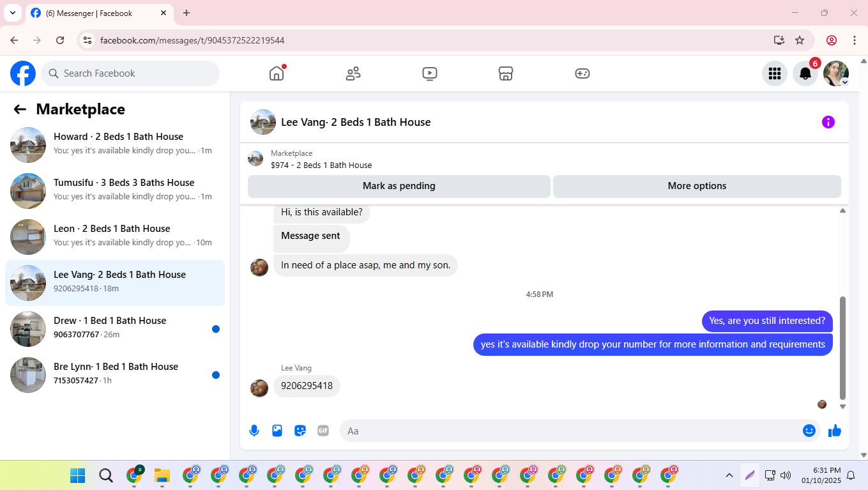
Task: Open the sticker picker icon
Action: coord(300,431)
